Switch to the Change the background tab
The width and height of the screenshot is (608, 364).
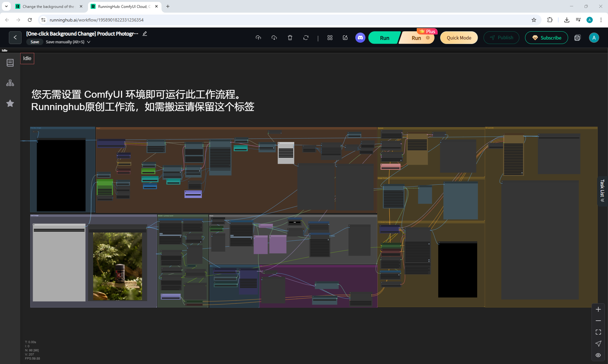coord(48,6)
